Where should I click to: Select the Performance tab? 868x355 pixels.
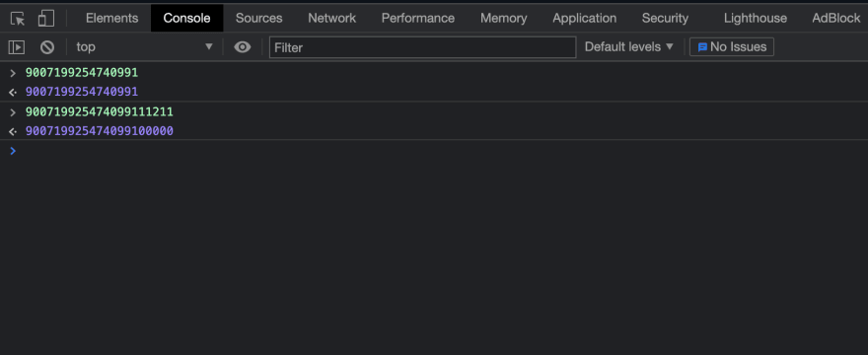coord(418,19)
